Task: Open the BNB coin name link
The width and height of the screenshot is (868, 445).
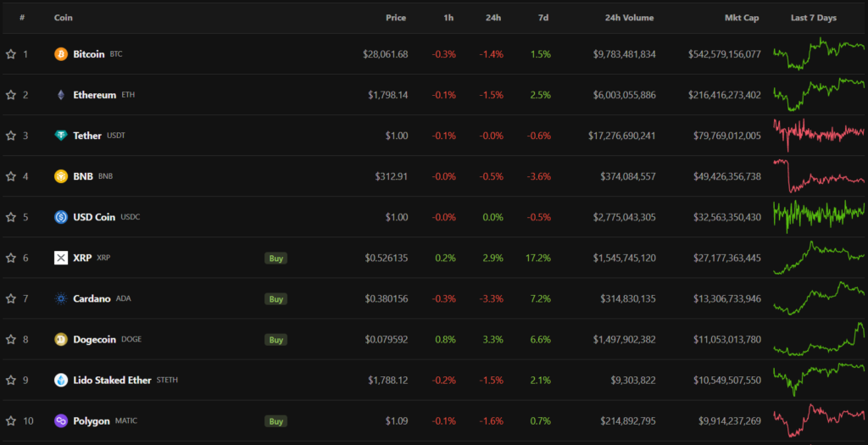Action: (83, 176)
